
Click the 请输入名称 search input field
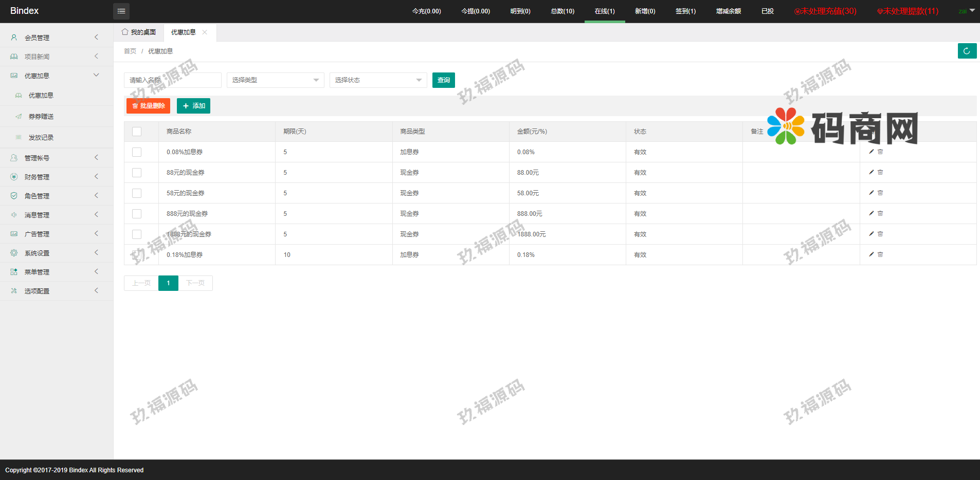pos(172,80)
